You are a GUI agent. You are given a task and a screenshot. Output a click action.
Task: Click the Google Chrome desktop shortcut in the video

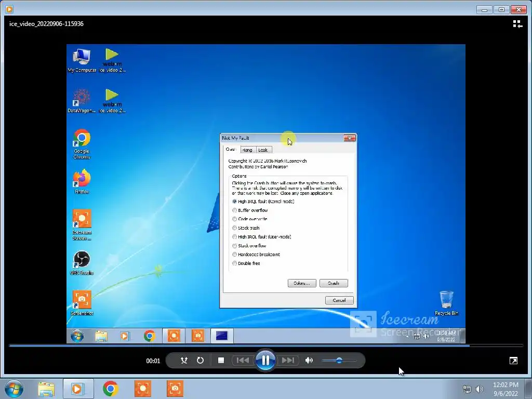(x=82, y=144)
